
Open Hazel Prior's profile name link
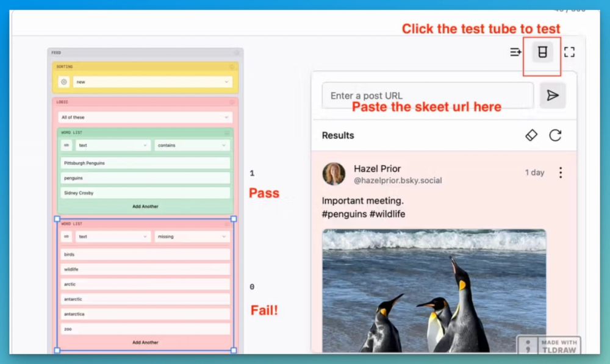[x=377, y=169]
